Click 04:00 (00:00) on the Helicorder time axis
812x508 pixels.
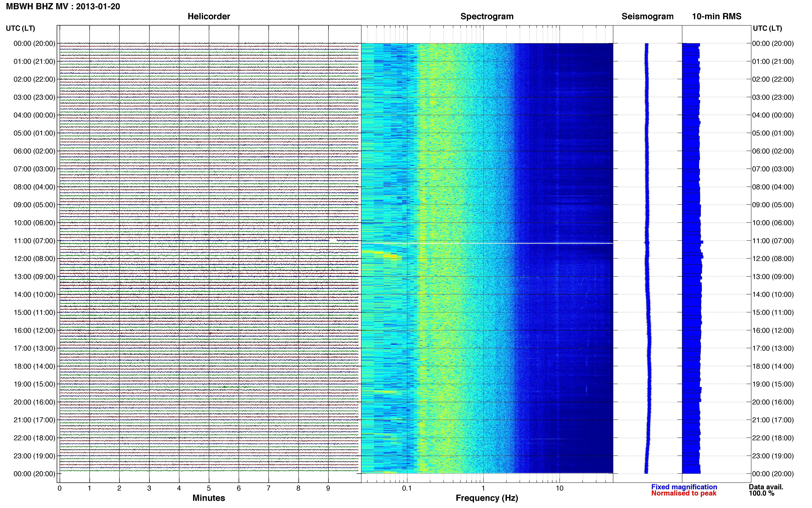34,115
